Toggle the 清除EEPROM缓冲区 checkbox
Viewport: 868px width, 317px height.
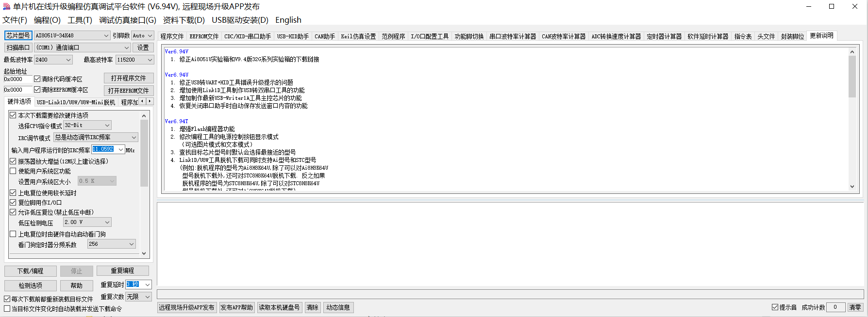point(37,90)
